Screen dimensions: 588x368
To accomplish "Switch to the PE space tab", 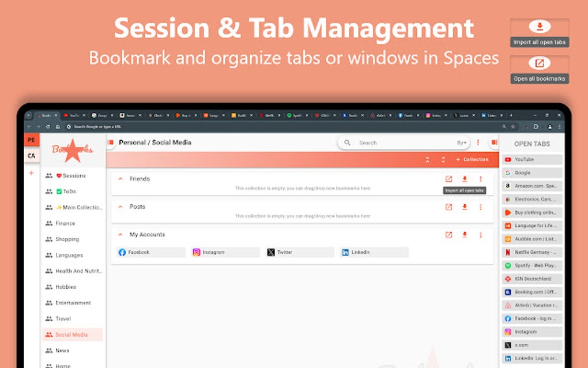I will (x=32, y=140).
